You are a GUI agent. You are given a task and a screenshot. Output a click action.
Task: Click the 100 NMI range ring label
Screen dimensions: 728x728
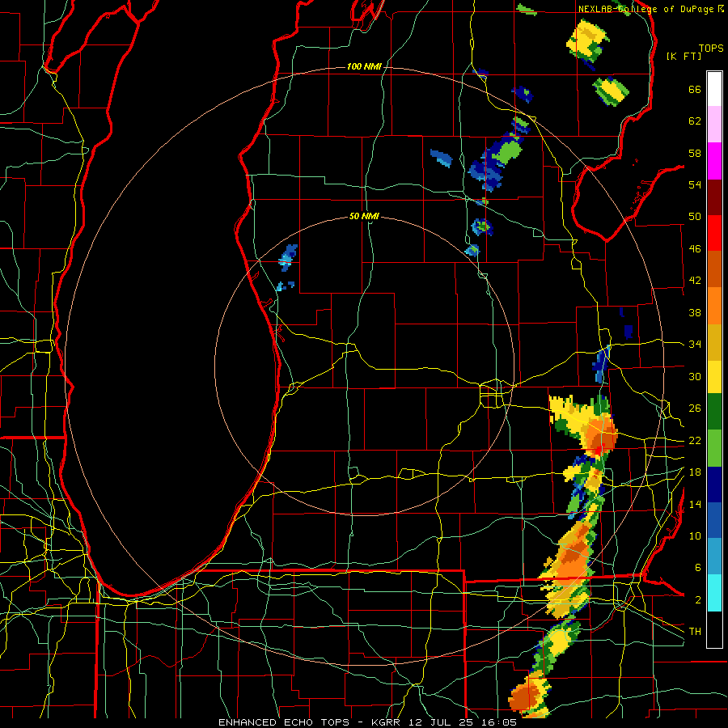[364, 67]
